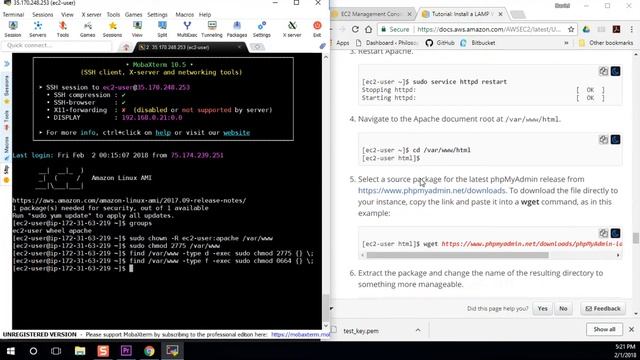Expand the test_key.pem download options chevron
This screenshot has height=360, width=640.
[418, 330]
